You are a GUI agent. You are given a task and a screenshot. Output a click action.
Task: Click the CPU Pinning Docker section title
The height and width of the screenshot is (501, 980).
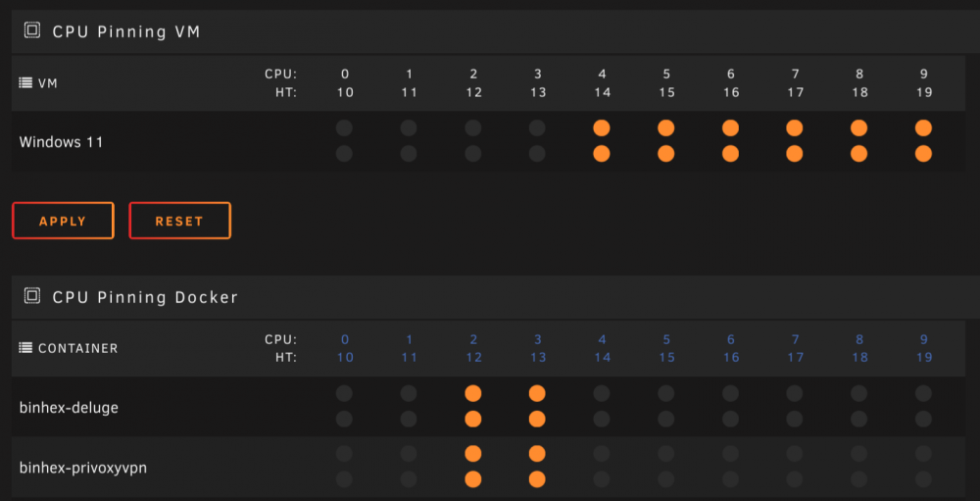145,297
